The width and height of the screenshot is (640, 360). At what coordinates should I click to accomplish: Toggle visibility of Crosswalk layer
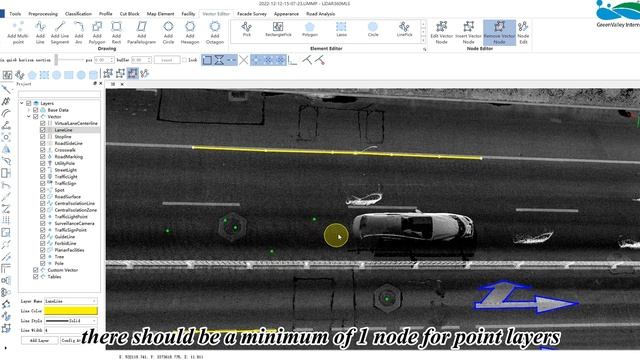pyautogui.click(x=42, y=150)
